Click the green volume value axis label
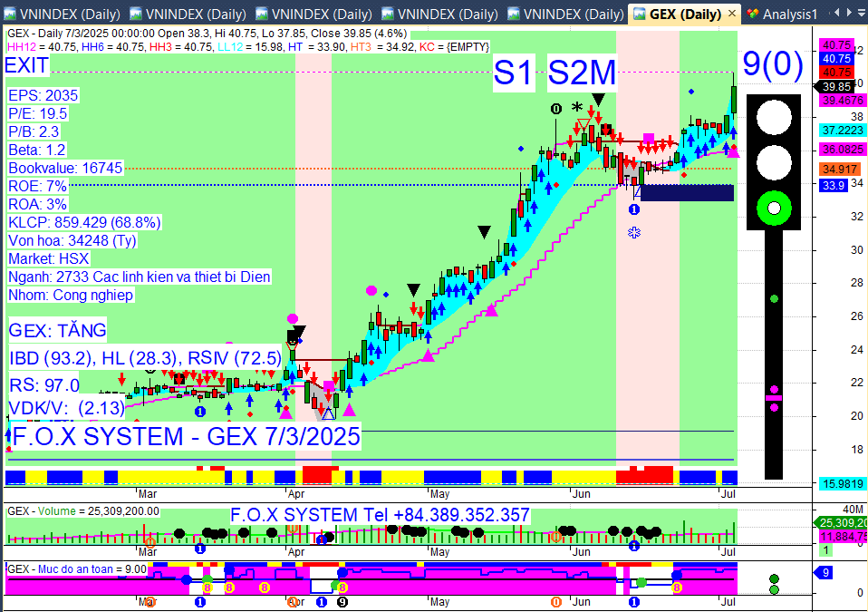The height and width of the screenshot is (612, 868). [841, 523]
